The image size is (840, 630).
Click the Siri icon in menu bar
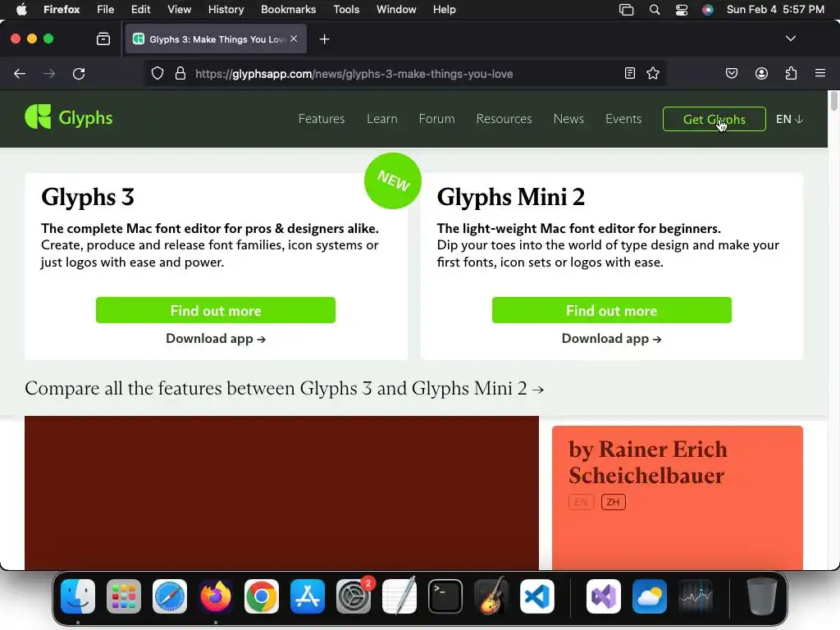point(708,10)
